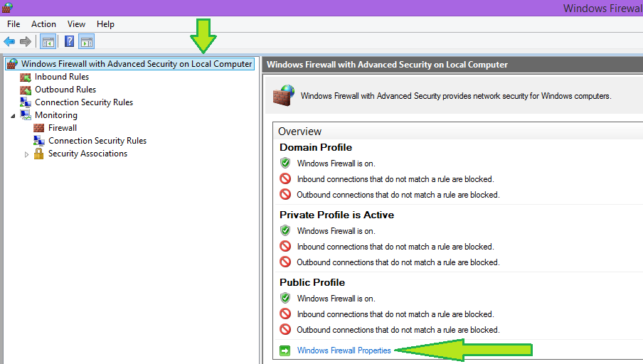Click the icon of top-level Connection Security Rules
Screen dimensions: 643x364
26,102
